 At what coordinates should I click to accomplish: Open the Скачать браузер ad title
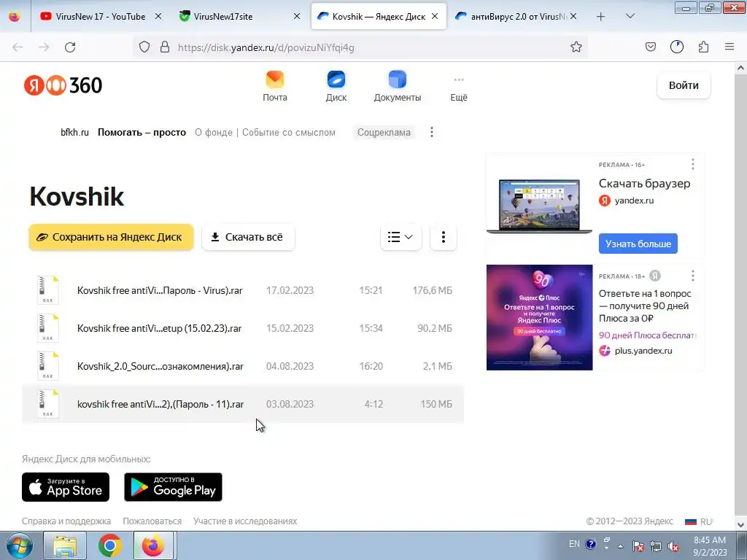[x=644, y=183]
